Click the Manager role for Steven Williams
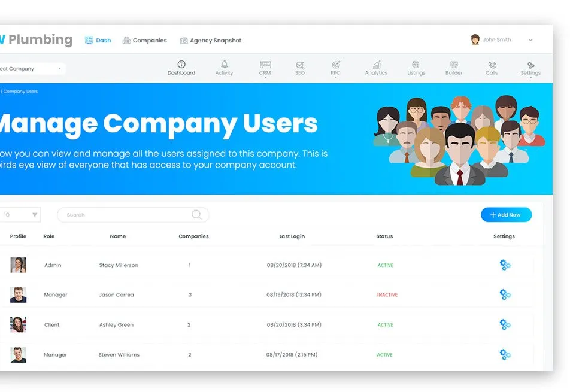The width and height of the screenshot is (570, 392). click(x=55, y=354)
